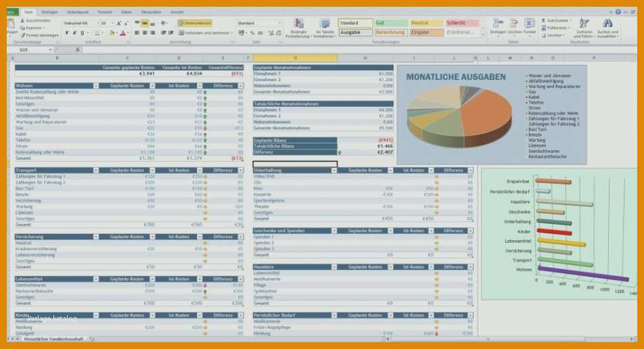Switch to the Formeln ribbon tab
The height and width of the screenshot is (349, 644).
pos(105,12)
